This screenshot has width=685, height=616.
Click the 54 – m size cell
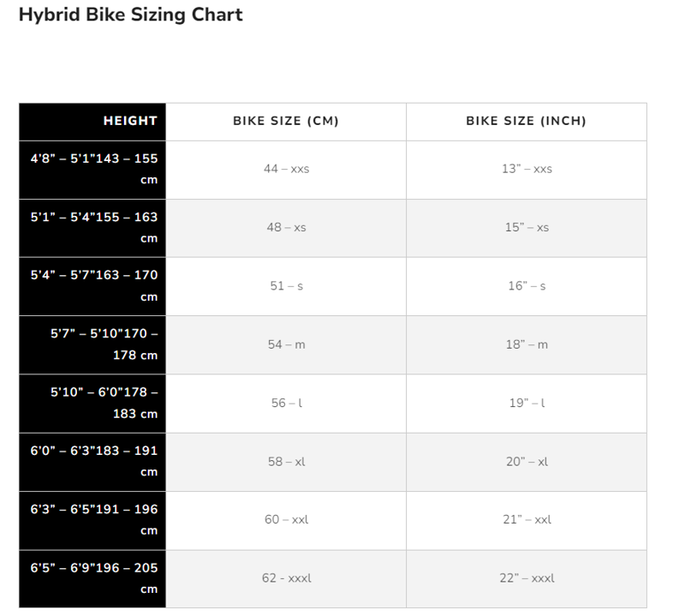point(286,344)
